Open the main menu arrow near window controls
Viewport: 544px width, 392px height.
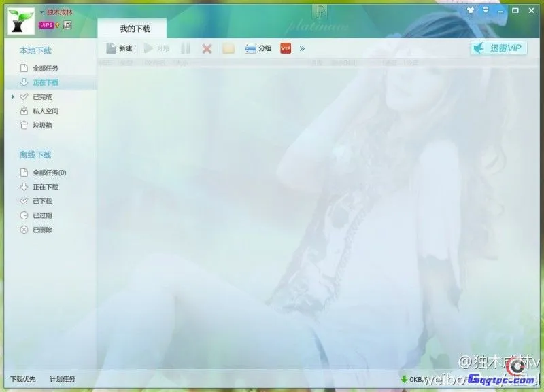pos(485,10)
